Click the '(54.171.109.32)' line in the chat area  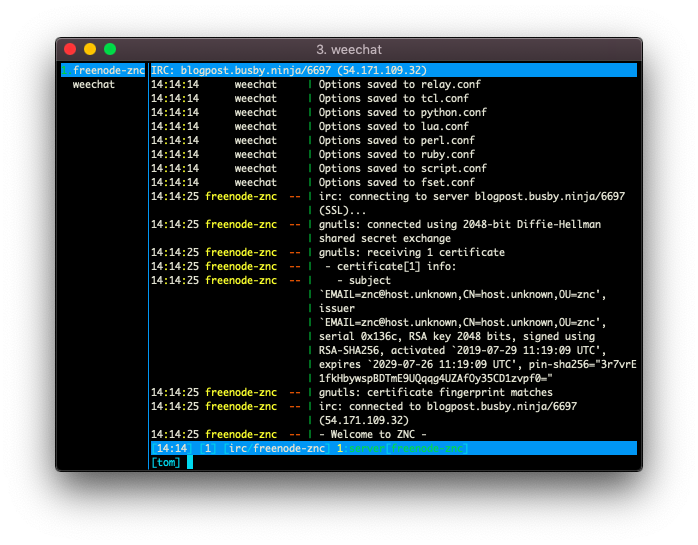click(x=364, y=421)
